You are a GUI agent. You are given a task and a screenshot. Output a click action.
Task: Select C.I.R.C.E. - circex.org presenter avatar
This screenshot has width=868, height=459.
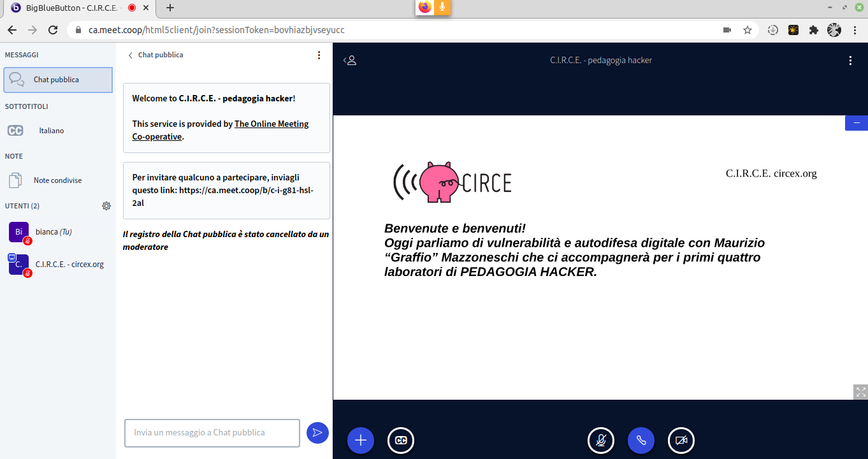click(x=18, y=264)
